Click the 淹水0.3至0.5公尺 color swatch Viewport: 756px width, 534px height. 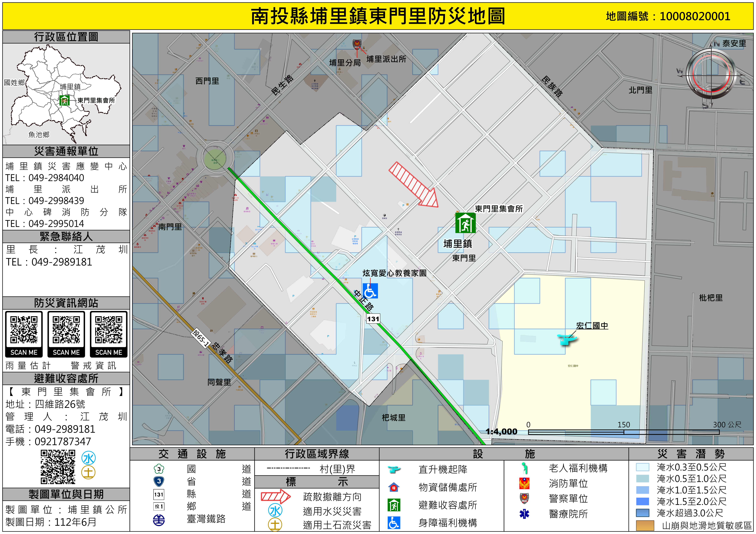point(642,467)
